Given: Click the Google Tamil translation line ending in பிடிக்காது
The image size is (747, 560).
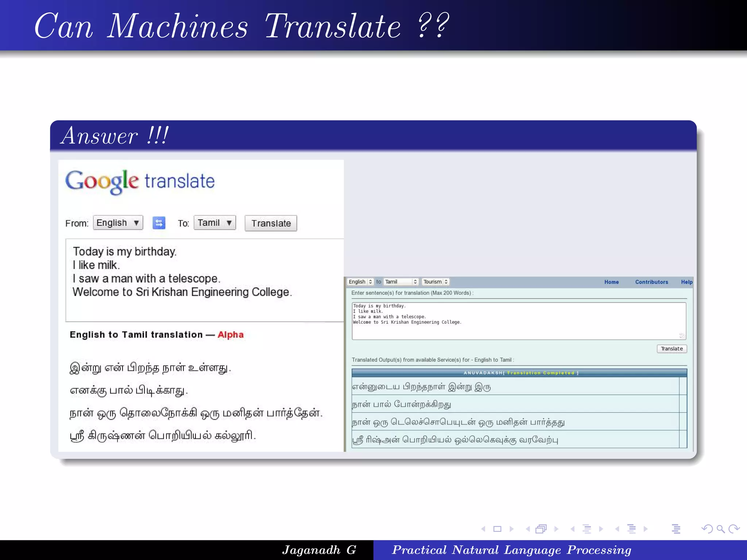Looking at the screenshot, I should click(129, 390).
